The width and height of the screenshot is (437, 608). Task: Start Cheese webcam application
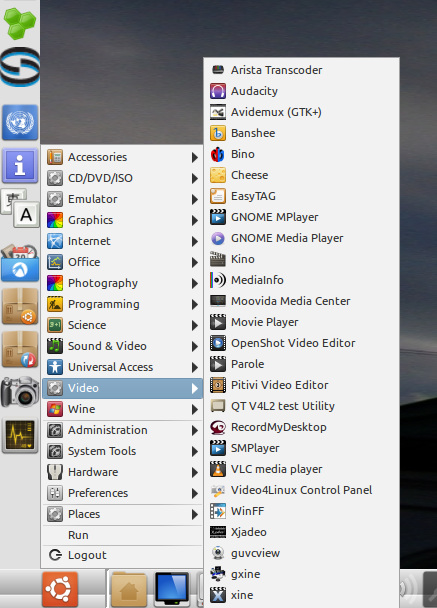coord(301,175)
